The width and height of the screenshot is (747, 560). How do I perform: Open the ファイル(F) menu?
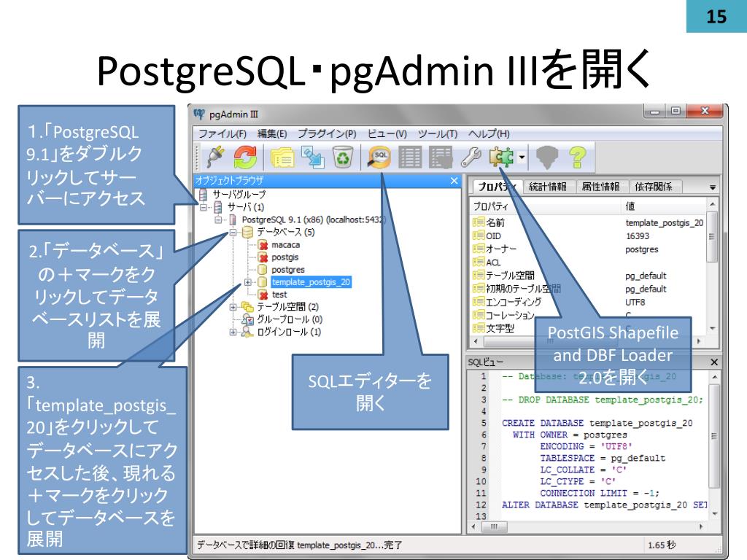[x=222, y=134]
